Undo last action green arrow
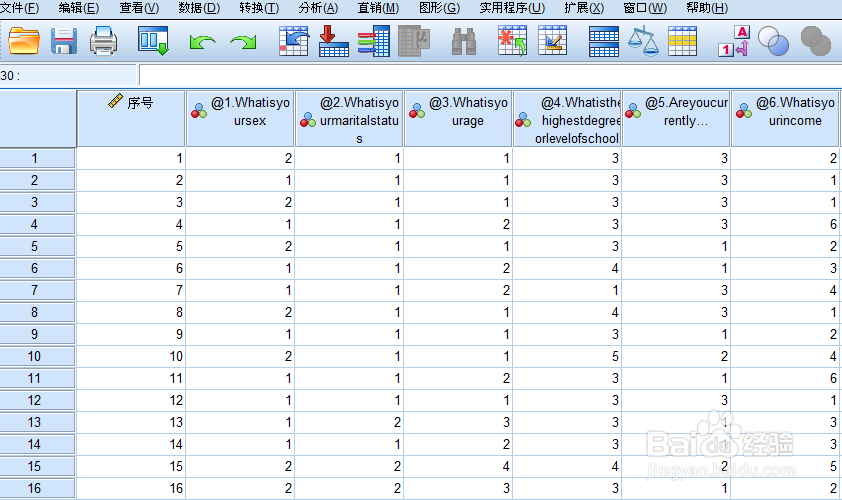 point(202,42)
